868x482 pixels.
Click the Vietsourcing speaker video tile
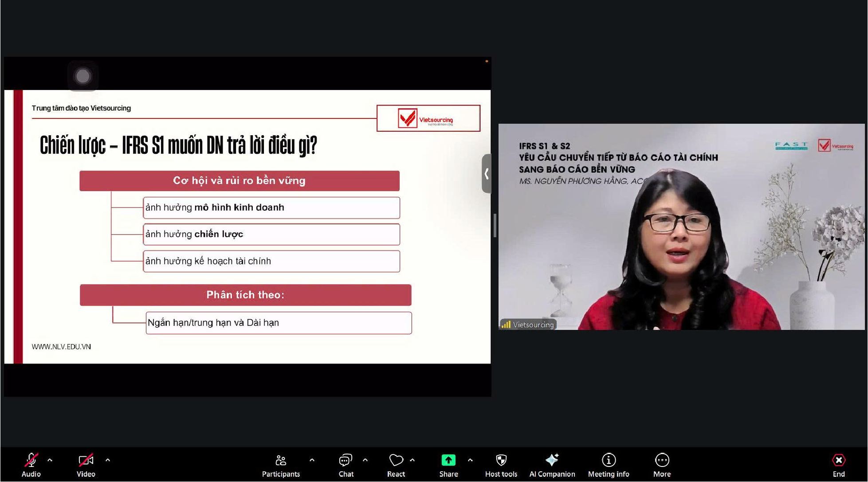(x=681, y=227)
